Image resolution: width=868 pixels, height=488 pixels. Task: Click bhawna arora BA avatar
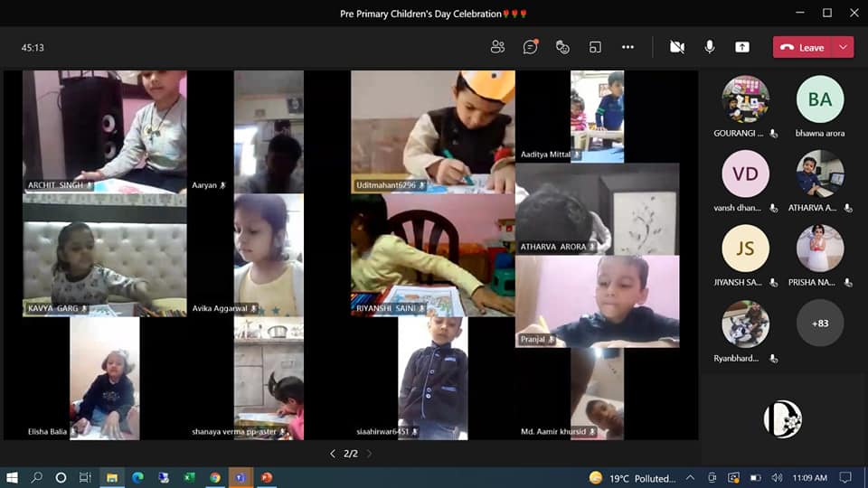click(x=820, y=99)
